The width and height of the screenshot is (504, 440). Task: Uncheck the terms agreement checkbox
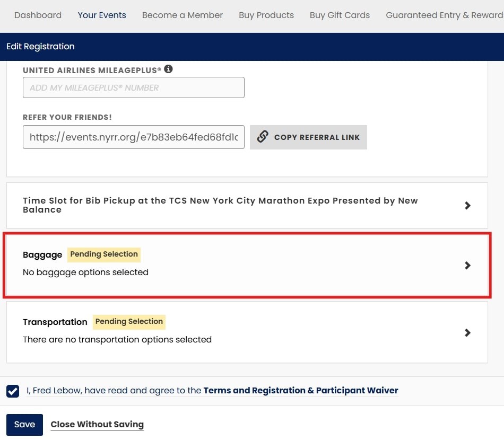coord(13,391)
